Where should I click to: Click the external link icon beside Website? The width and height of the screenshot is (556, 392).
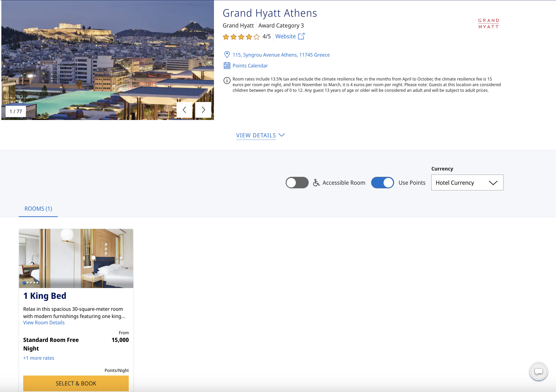pos(301,36)
